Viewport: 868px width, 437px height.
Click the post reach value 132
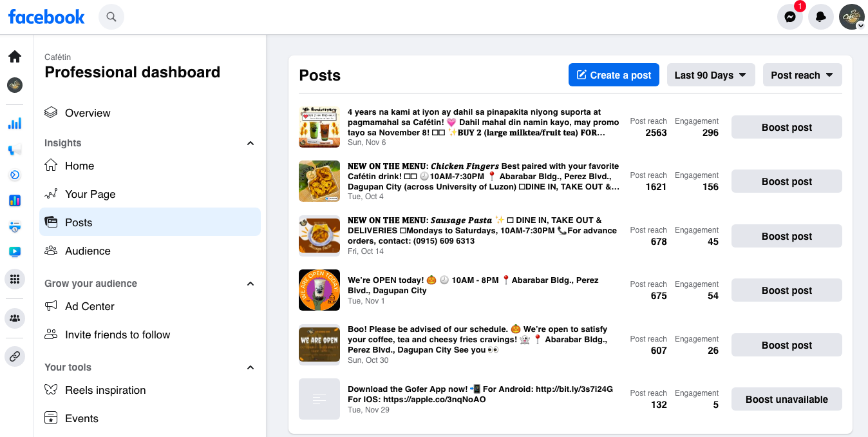[x=659, y=405]
